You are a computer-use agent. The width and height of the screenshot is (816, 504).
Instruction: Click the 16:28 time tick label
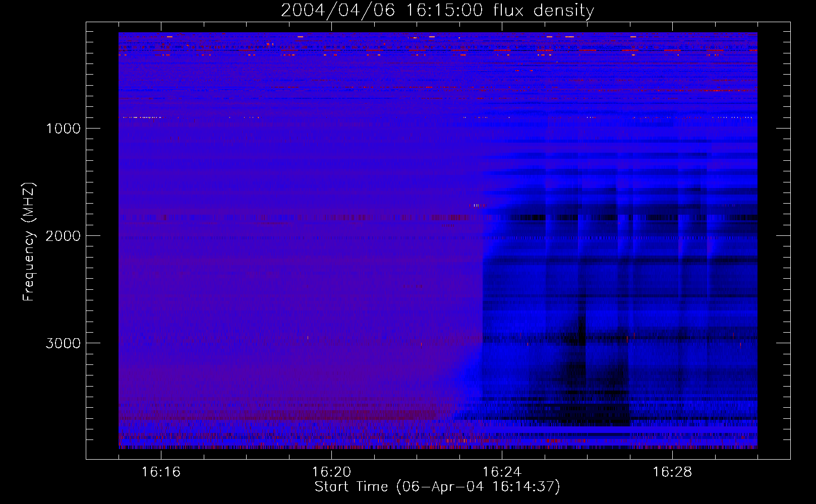(672, 472)
